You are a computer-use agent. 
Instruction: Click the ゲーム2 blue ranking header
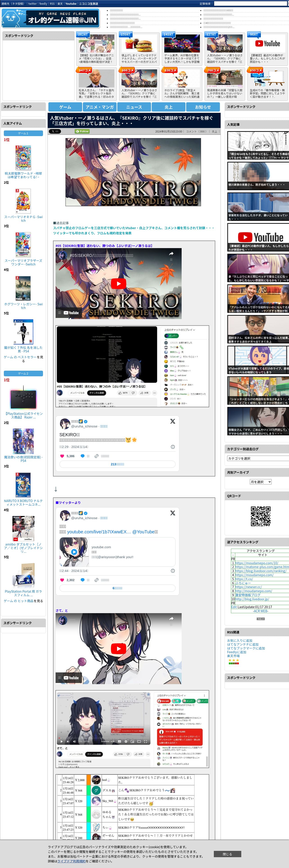(23, 373)
